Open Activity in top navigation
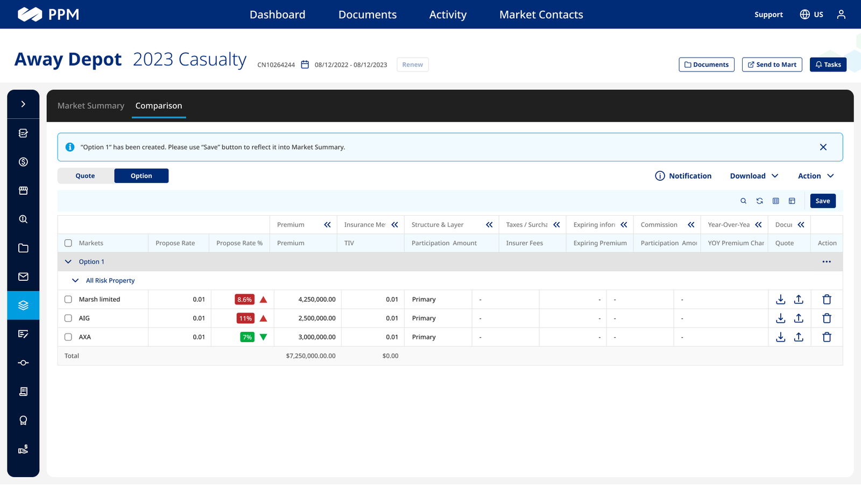The height and width of the screenshot is (504, 861). [448, 15]
